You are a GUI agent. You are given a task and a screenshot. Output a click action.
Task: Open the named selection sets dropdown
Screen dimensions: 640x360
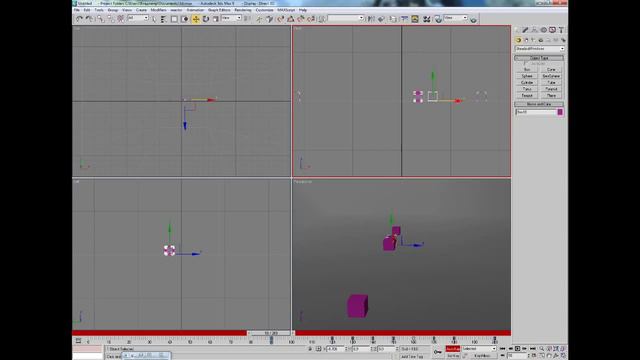pos(346,18)
